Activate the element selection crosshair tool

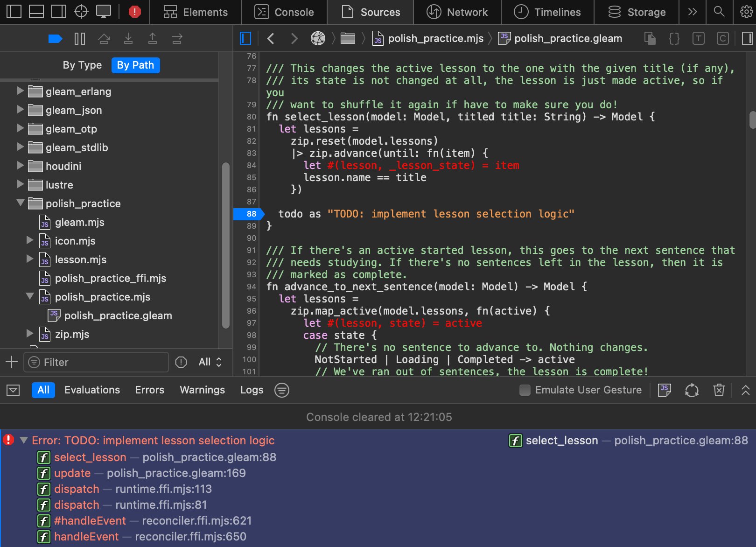point(81,12)
